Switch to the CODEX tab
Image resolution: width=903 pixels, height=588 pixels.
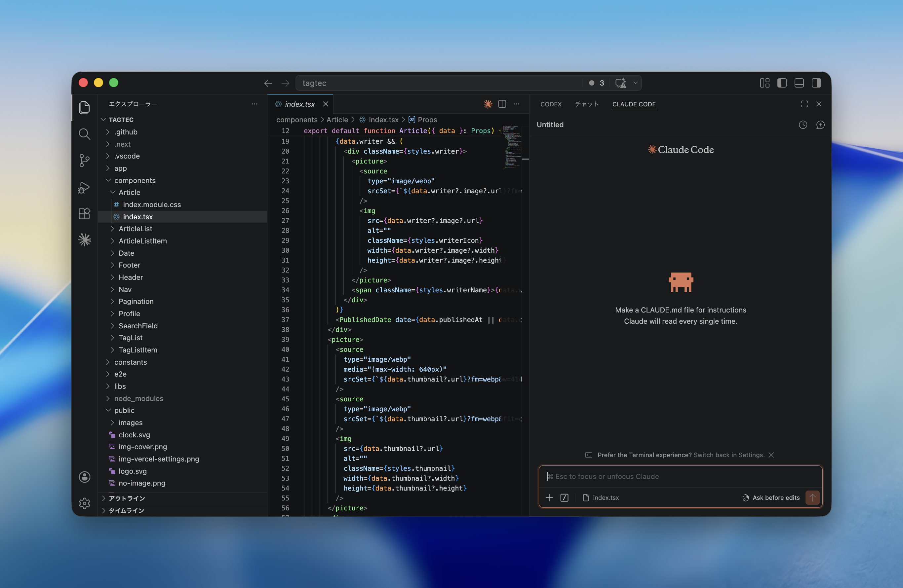[x=551, y=104]
